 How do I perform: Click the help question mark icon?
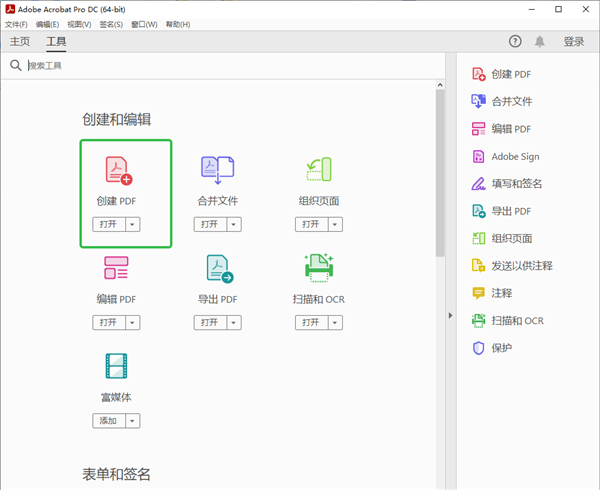click(x=515, y=41)
